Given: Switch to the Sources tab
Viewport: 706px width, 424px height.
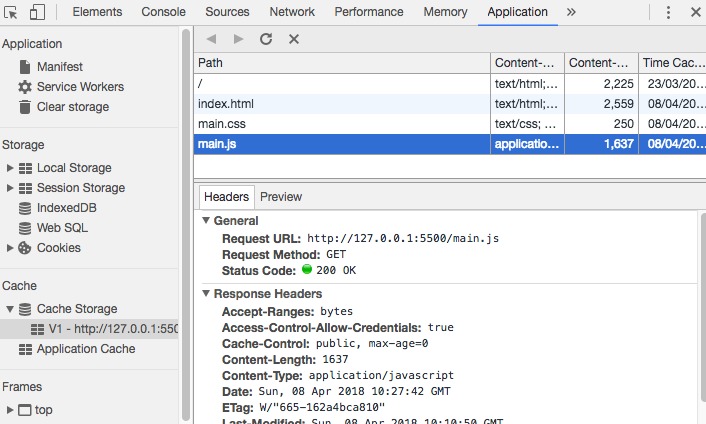Looking at the screenshot, I should click(227, 12).
